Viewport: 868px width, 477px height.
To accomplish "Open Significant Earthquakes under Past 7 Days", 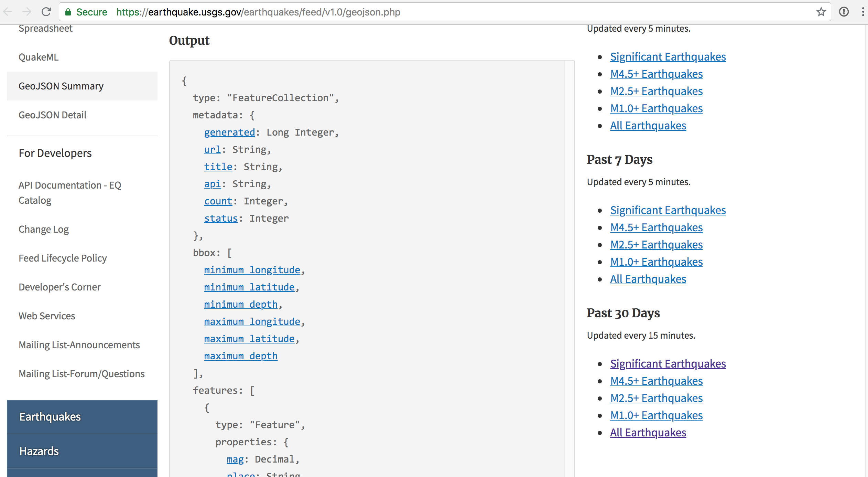I will [668, 210].
